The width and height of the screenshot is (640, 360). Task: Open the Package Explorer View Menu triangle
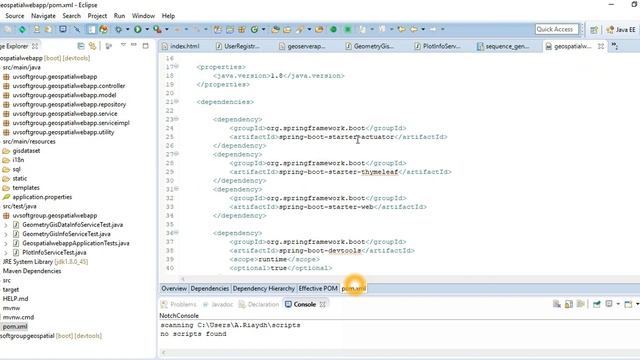point(123,45)
